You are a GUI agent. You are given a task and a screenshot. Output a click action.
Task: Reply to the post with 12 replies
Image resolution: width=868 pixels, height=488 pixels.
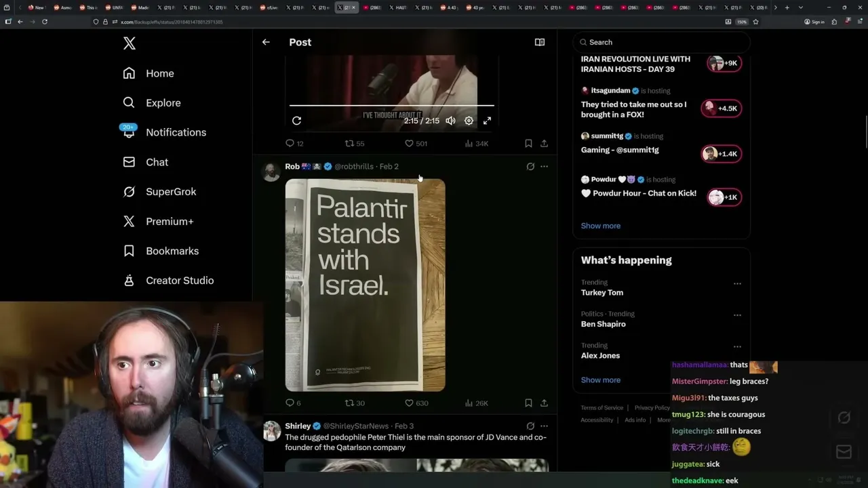[294, 144]
